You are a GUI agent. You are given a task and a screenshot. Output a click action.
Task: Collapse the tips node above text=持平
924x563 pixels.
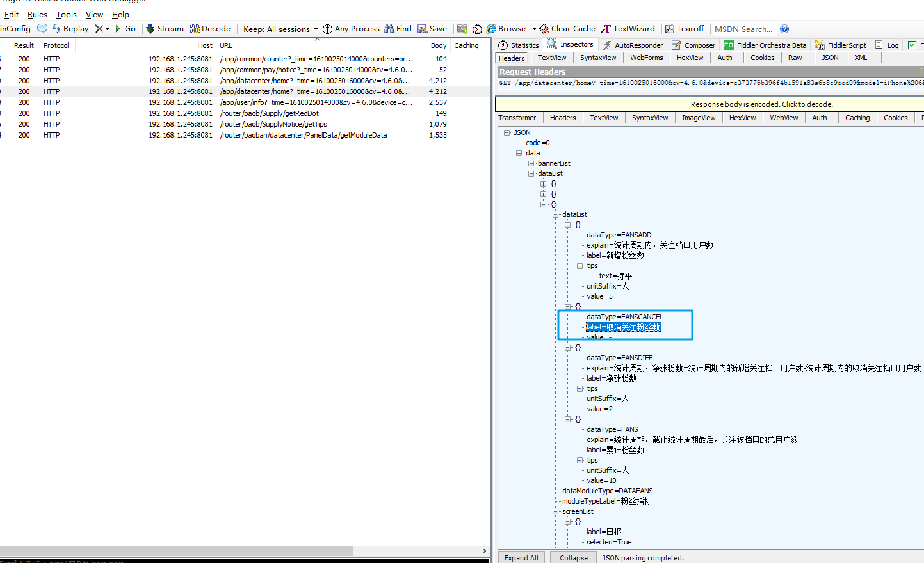click(x=580, y=266)
